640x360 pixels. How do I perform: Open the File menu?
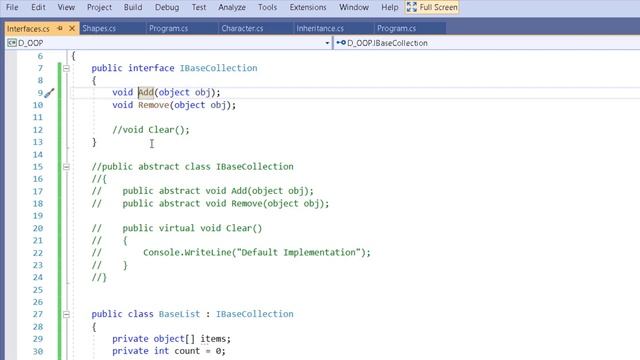[x=12, y=7]
